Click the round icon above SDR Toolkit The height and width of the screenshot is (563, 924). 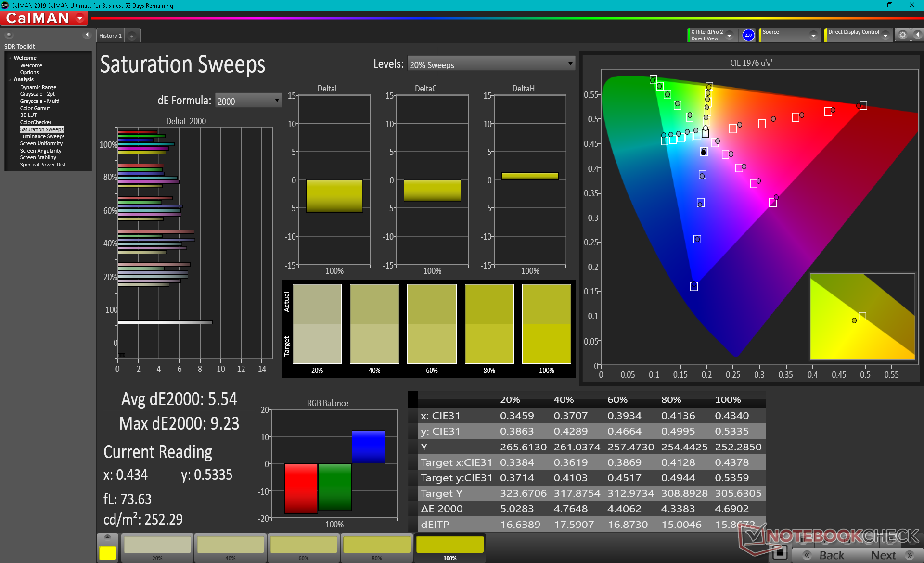tap(9, 35)
